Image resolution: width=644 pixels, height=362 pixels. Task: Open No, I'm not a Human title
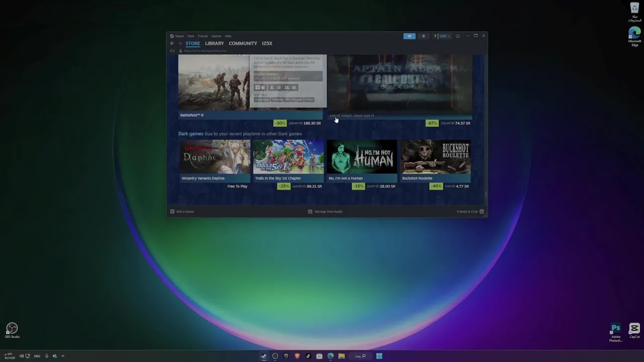[346, 178]
